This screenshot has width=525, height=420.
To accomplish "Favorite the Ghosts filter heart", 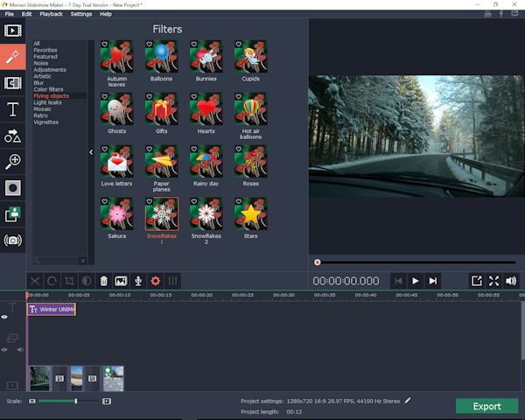I will [104, 96].
